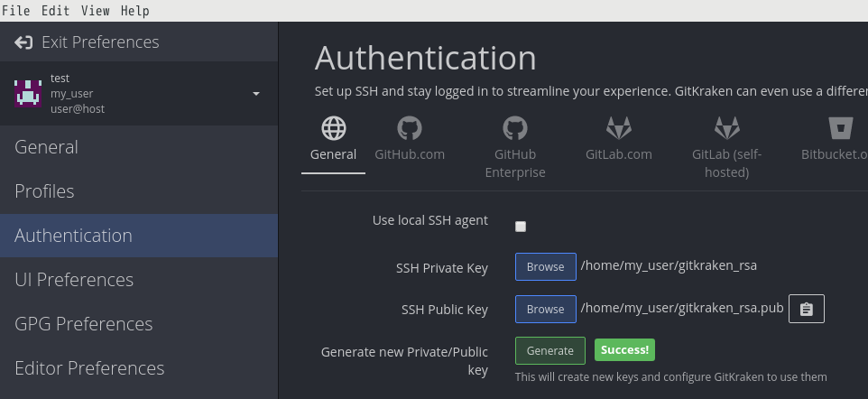Switch to Editor Preferences section
Viewport: 868px width, 399px height.
[89, 368]
